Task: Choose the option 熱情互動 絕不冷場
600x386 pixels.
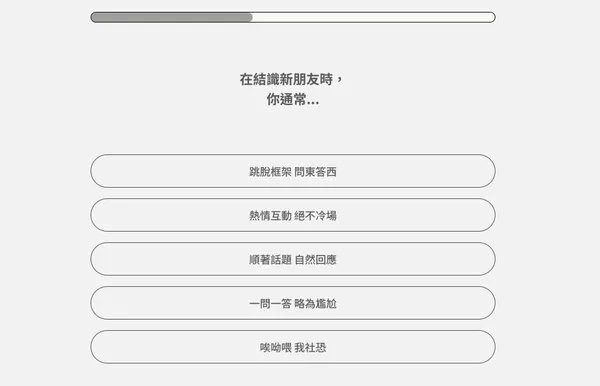Action: pyautogui.click(x=293, y=215)
